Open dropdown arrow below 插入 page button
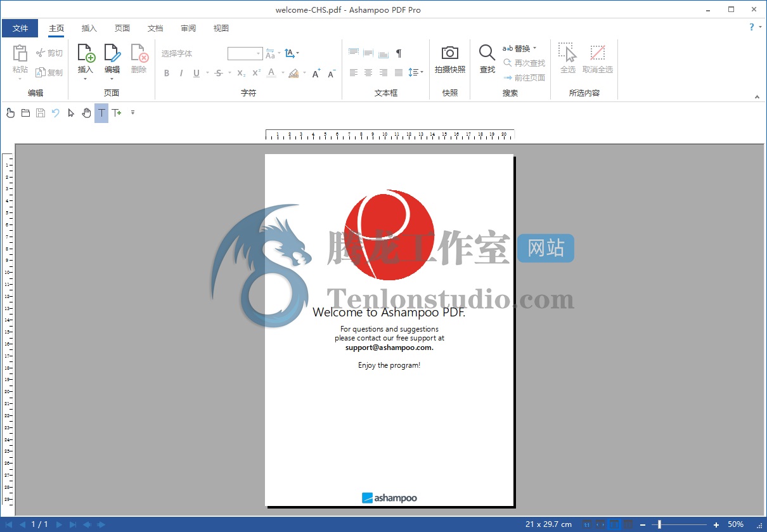This screenshot has height=532, width=767. (x=86, y=79)
